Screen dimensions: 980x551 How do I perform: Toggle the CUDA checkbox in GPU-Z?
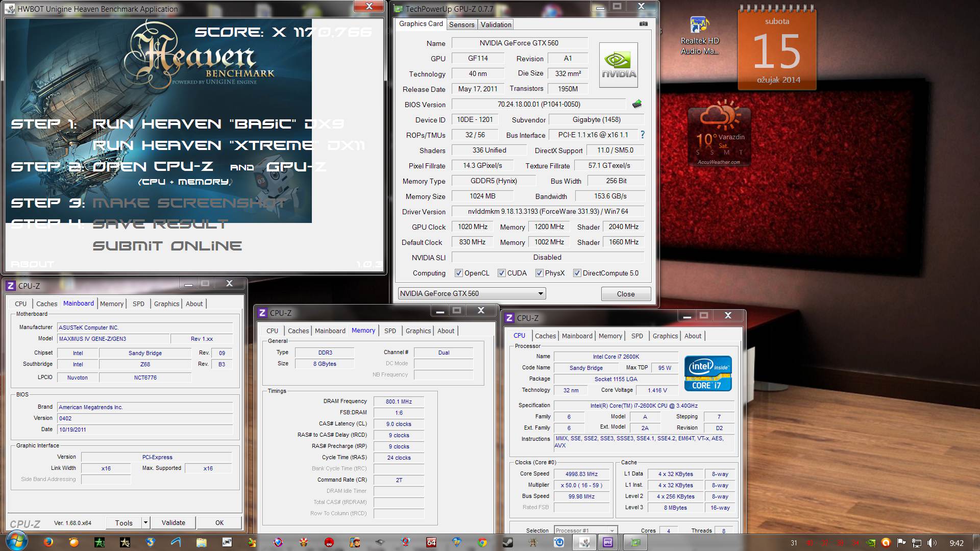click(501, 273)
